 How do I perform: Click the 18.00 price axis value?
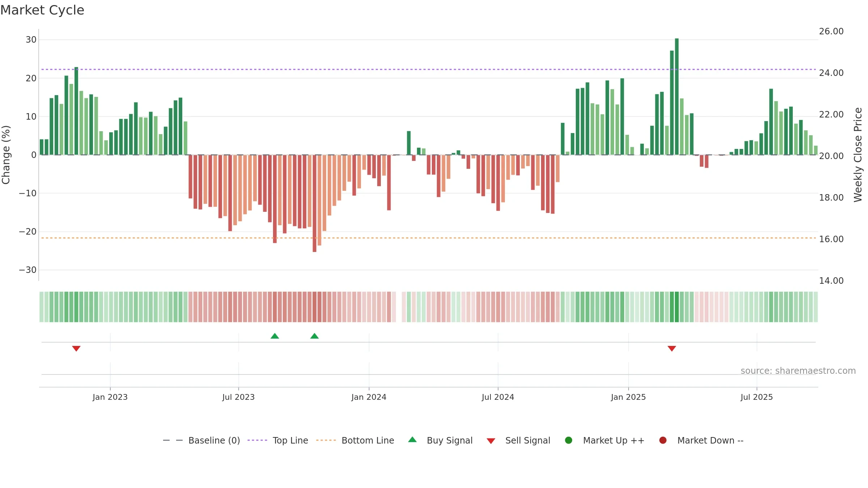pyautogui.click(x=831, y=198)
